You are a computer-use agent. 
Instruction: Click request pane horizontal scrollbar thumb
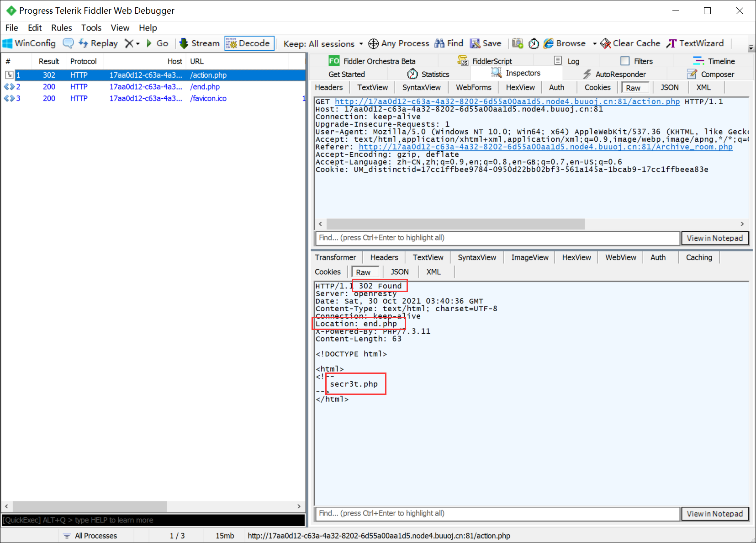click(x=456, y=224)
